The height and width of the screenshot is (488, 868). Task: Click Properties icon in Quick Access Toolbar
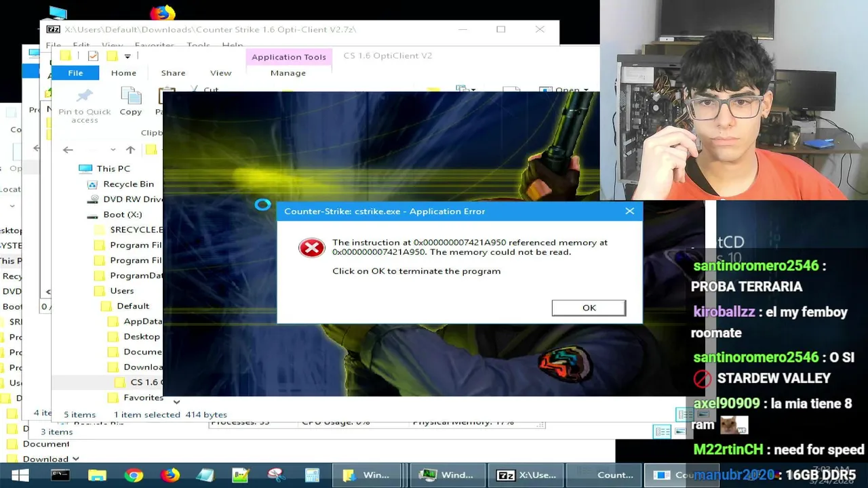coord(94,56)
